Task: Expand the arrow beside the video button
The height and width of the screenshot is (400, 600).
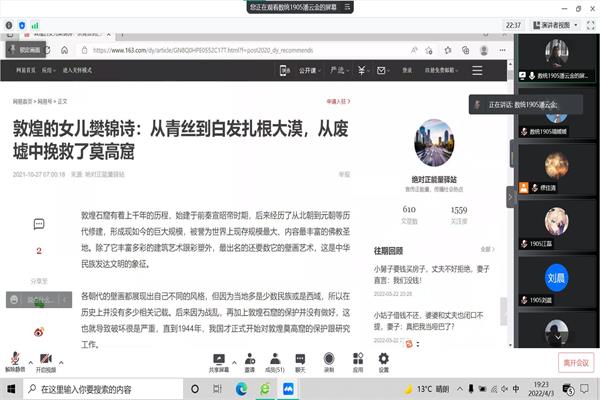Action: pos(61,354)
